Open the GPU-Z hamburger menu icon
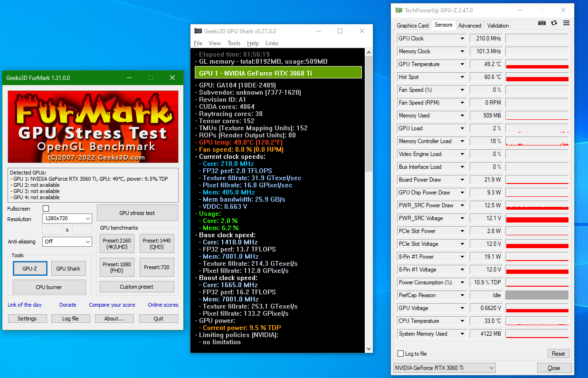 (566, 23)
